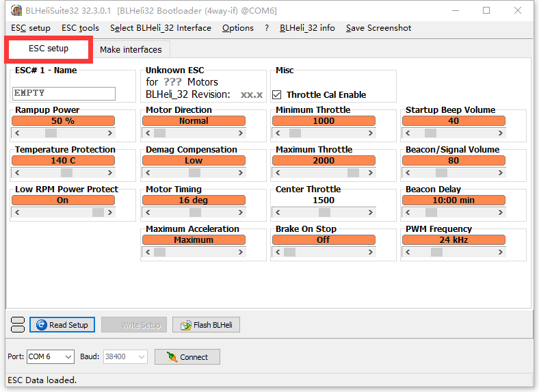Decrease Temperature Protection with left arrow

17,172
